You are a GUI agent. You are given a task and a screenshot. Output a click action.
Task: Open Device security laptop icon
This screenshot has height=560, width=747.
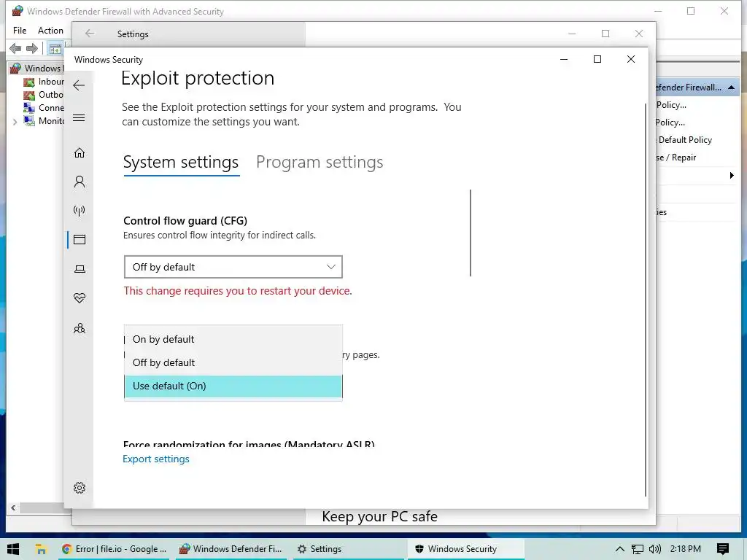[80, 269]
